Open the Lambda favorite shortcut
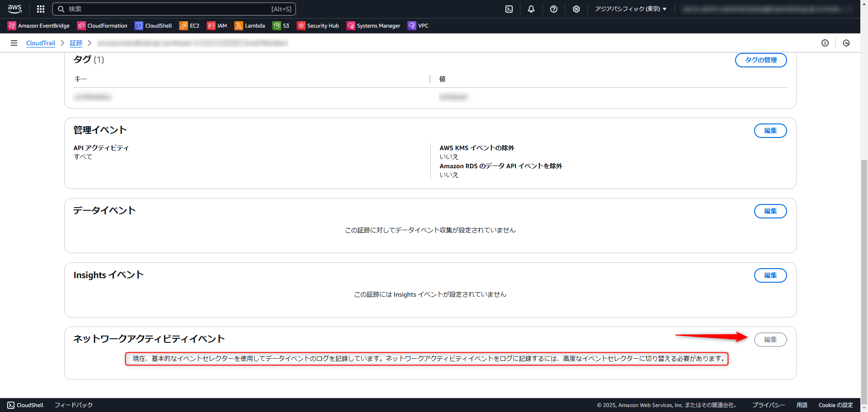This screenshot has height=412, width=868. pyautogui.click(x=250, y=26)
